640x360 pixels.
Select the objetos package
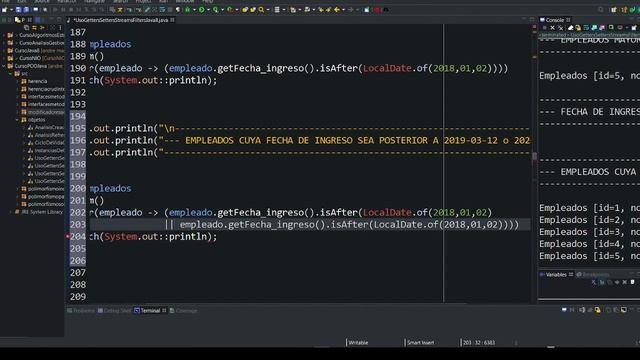pos(37,120)
